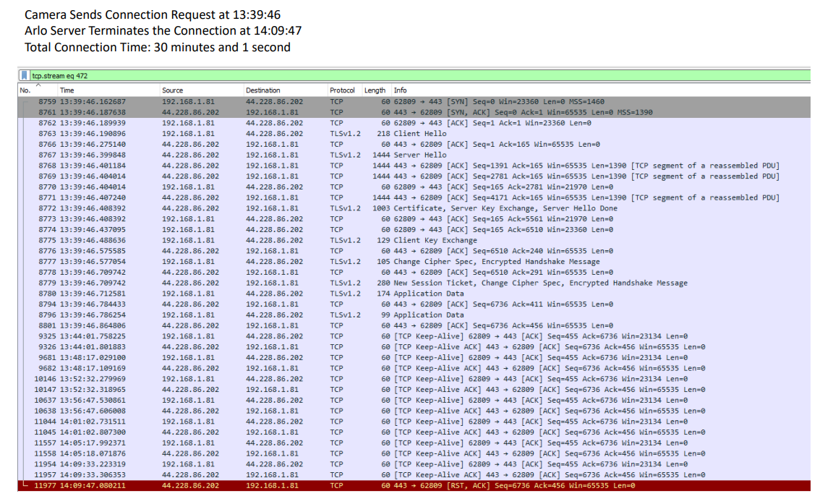The height and width of the screenshot is (504, 833).
Task: Click the Time column header
Action: click(x=67, y=90)
